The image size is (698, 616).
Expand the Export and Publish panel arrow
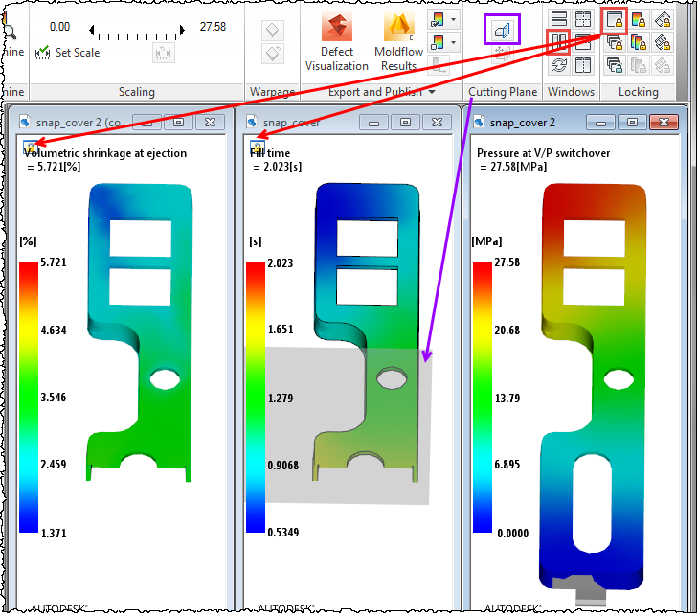pyautogui.click(x=432, y=92)
